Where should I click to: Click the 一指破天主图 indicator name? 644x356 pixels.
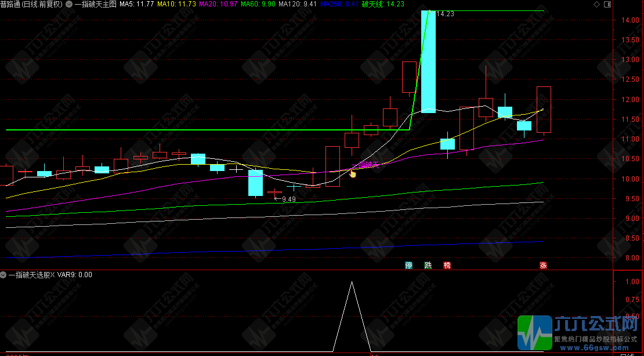tap(96, 4)
